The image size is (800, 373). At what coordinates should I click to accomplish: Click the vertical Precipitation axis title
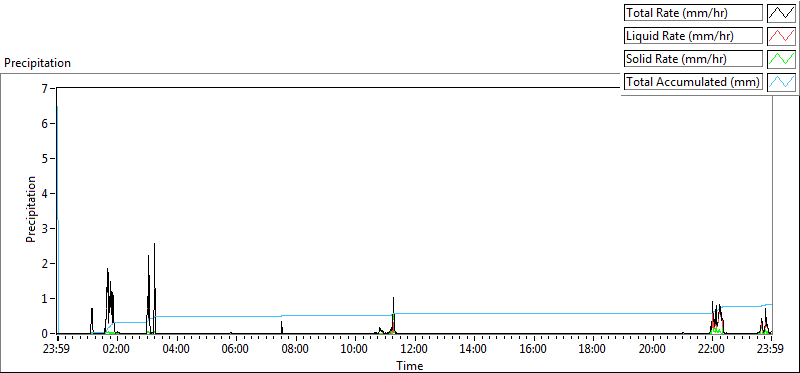(x=31, y=209)
